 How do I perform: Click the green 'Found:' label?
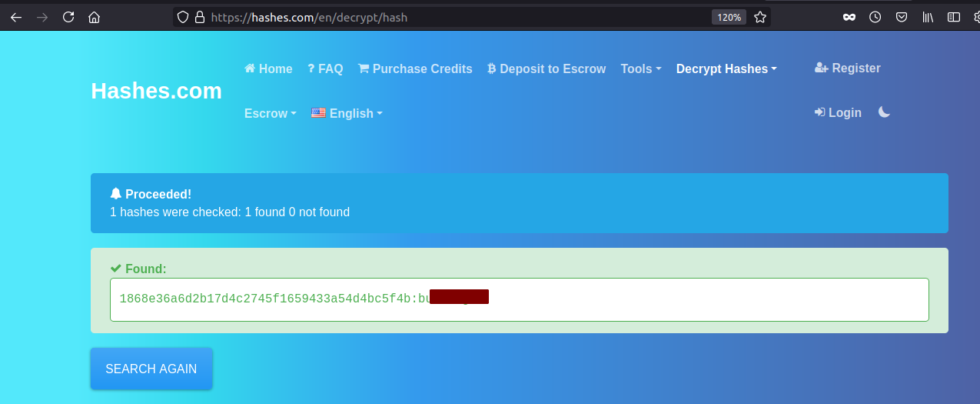(x=138, y=269)
